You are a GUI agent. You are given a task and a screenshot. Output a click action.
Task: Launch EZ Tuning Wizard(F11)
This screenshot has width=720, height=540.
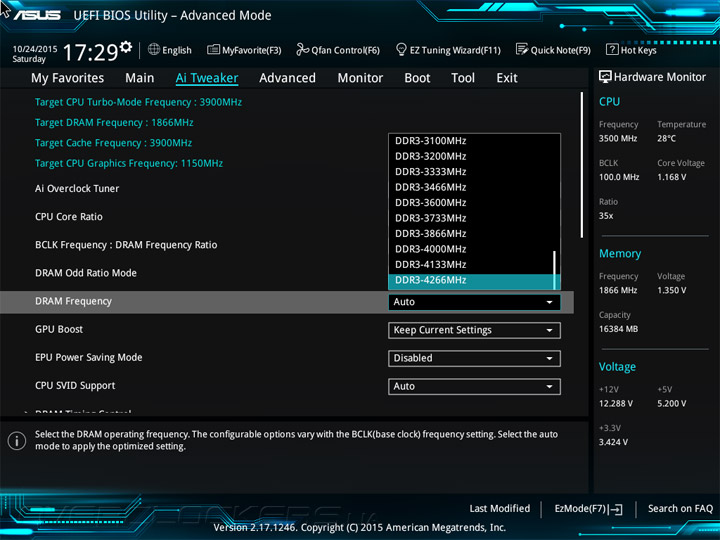(448, 50)
